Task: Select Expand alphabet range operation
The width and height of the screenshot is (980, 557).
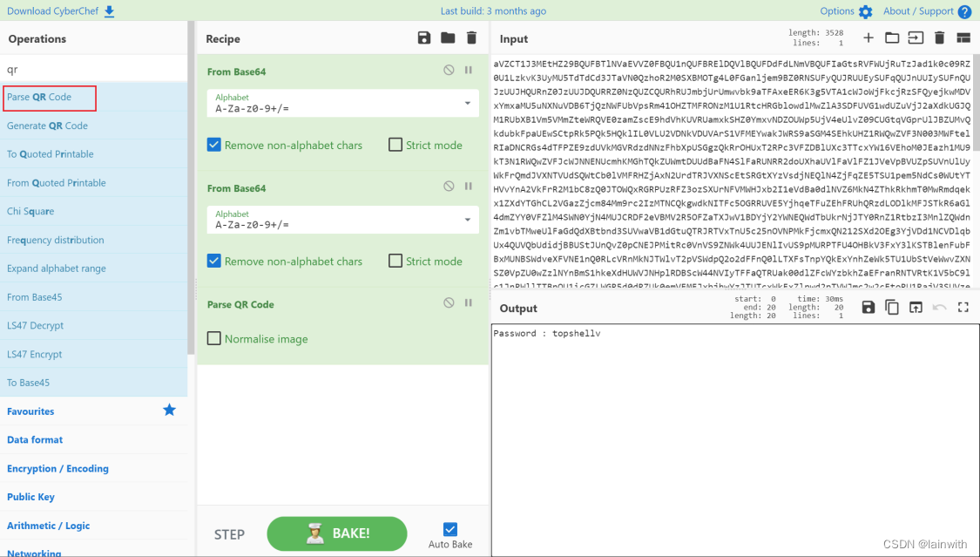Action: (94, 268)
